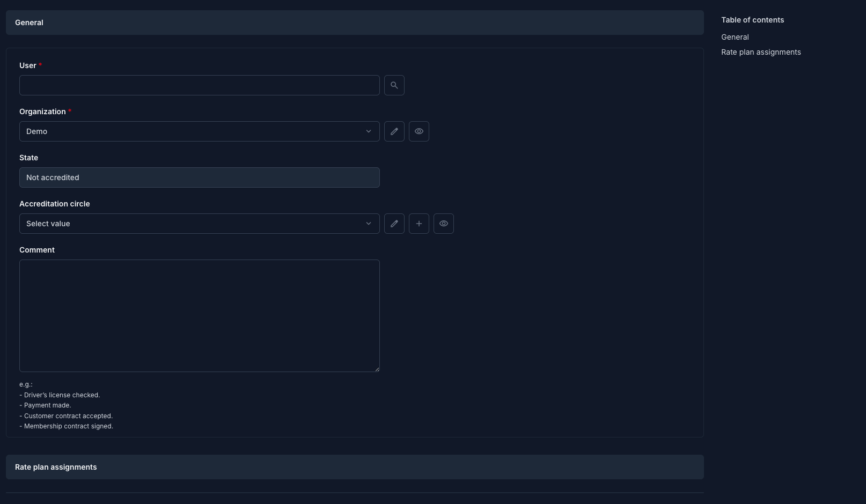Add new Accreditation circle with plus icon
This screenshot has height=504, width=866.
[419, 224]
